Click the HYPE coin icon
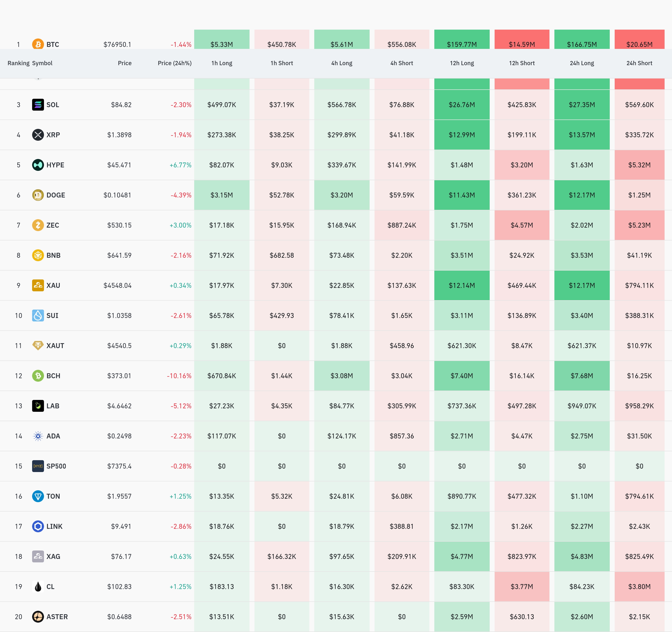 38,165
